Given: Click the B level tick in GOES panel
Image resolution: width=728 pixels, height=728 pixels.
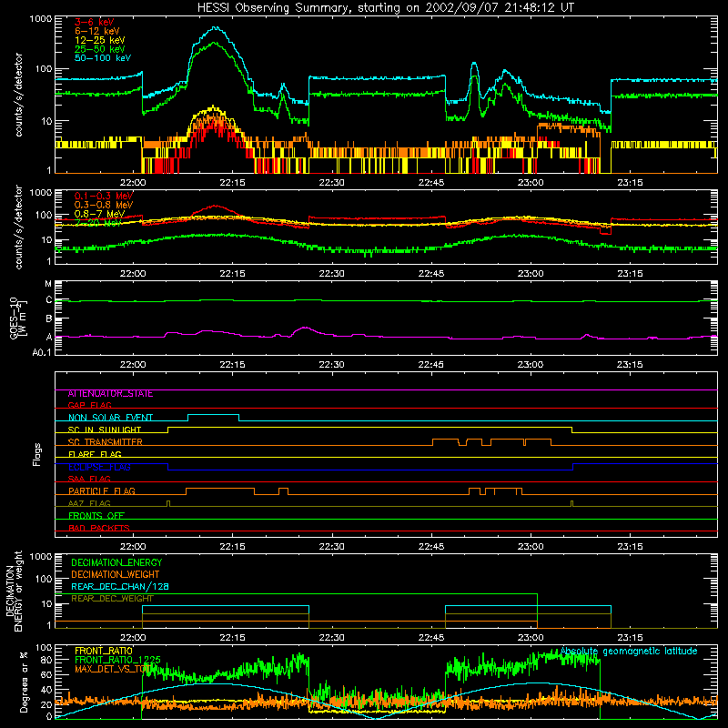Looking at the screenshot, I should (x=49, y=319).
